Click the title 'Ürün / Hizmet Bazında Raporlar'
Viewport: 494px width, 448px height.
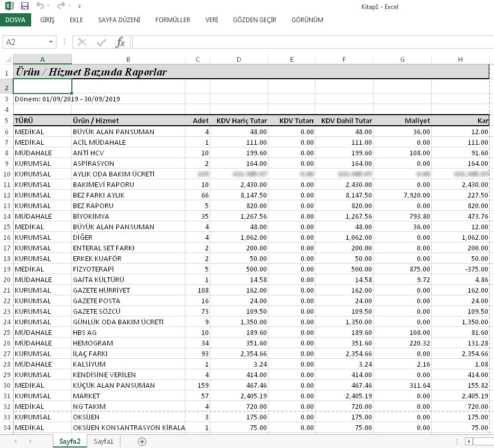(91, 72)
